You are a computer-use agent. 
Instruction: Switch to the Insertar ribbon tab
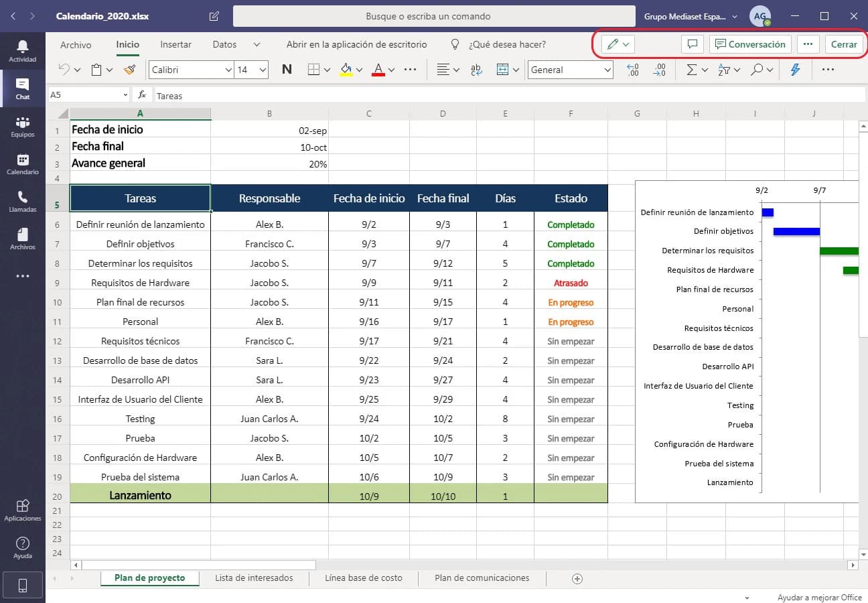click(175, 44)
